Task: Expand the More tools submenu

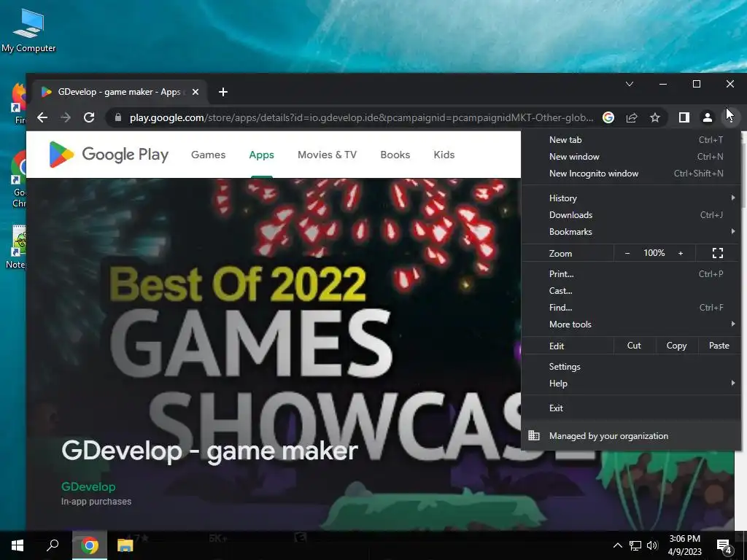Action: coord(631,324)
